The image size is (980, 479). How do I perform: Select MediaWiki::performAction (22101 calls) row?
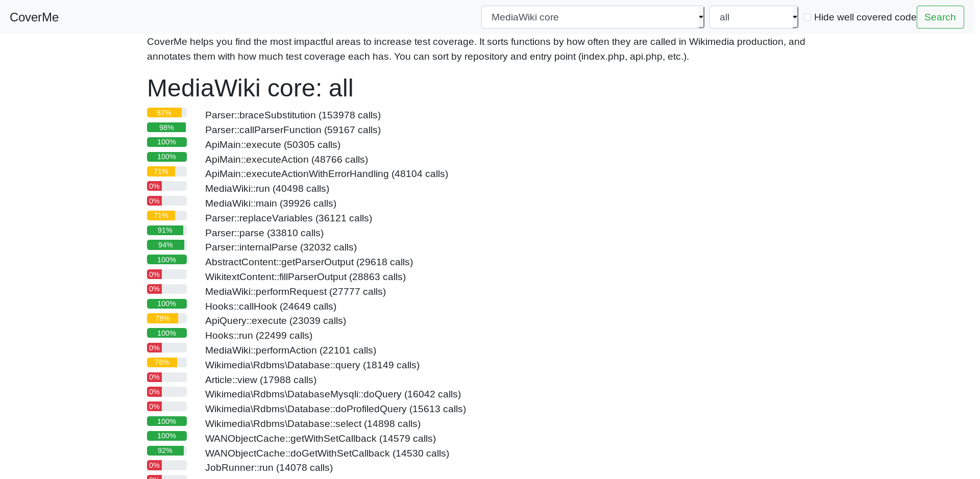(x=290, y=350)
